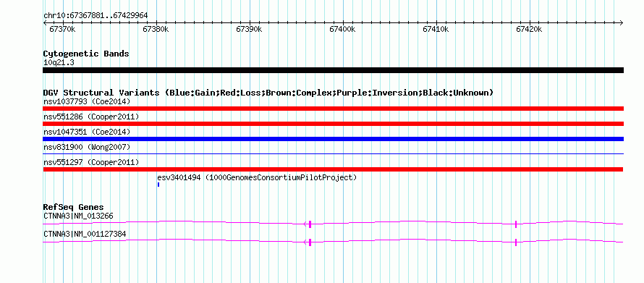This screenshot has height=283, width=644.
Task: Open the nsv551297 (Cooper2011) variant label
Action: click(x=91, y=162)
